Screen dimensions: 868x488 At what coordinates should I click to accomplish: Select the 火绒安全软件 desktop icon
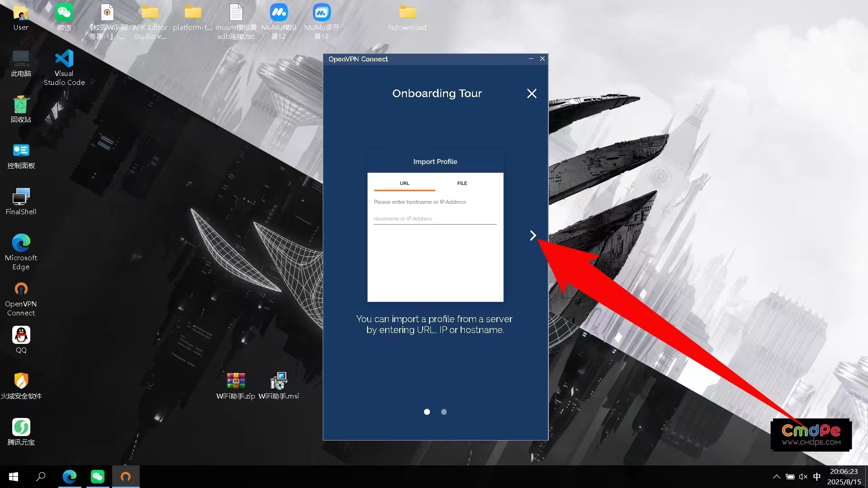tap(21, 386)
